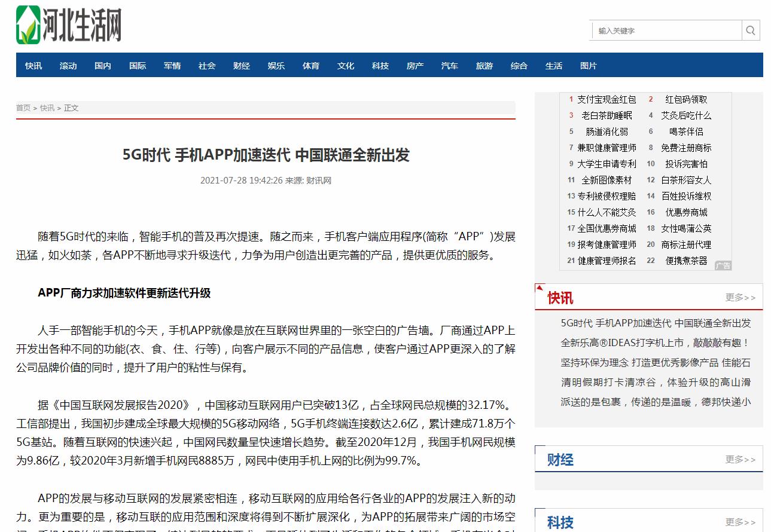Image resolution: width=771 pixels, height=532 pixels.
Task: Open 娱乐 in the navigation bar
Action: click(x=276, y=66)
